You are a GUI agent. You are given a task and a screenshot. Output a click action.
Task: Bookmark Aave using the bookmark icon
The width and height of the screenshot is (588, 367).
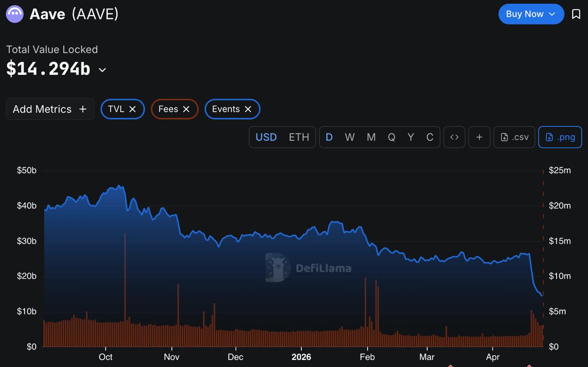[x=576, y=14]
